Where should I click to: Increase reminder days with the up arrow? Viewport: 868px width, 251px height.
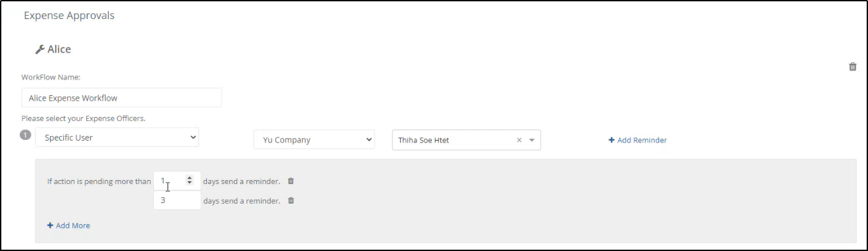pyautogui.click(x=190, y=177)
